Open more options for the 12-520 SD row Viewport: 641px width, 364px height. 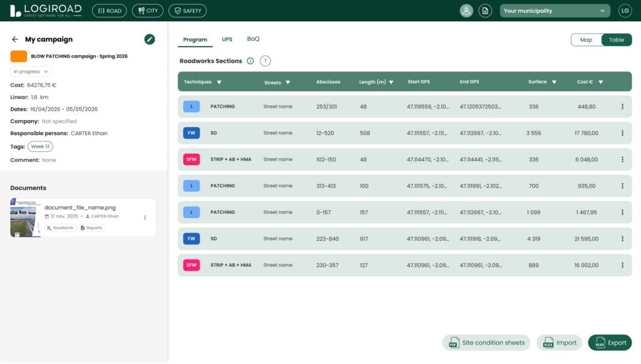[622, 133]
